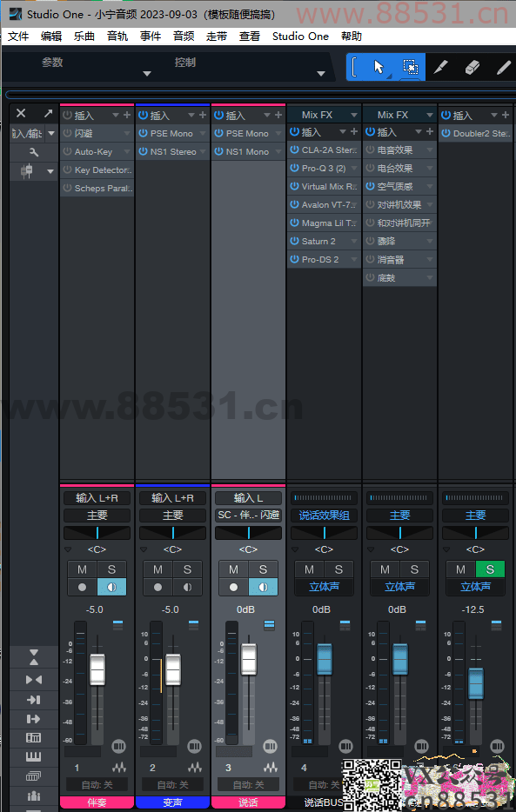Image resolution: width=516 pixels, height=812 pixels.
Task: Click the two horizontal triangles sidebar icon
Action: pos(34,680)
